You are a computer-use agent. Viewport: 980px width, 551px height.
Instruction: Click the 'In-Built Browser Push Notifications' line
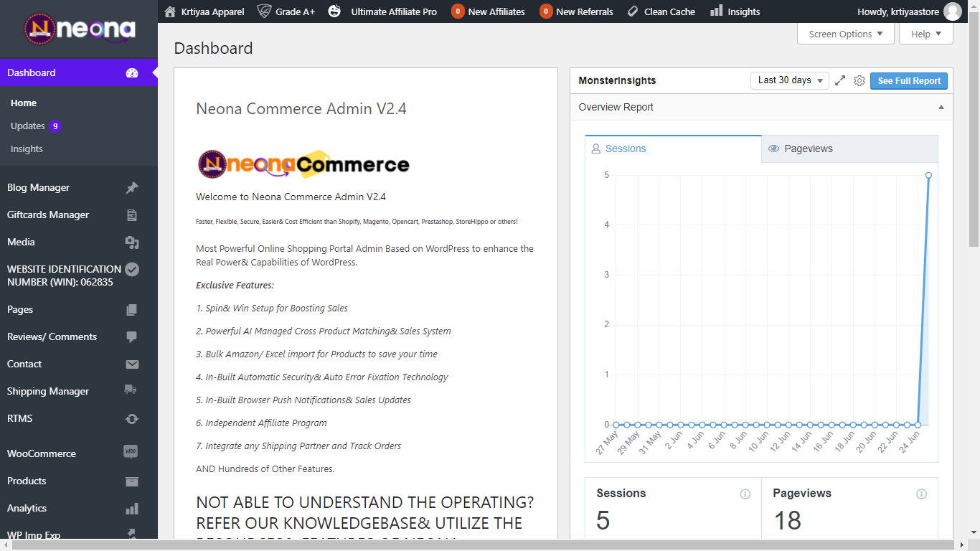coord(303,400)
